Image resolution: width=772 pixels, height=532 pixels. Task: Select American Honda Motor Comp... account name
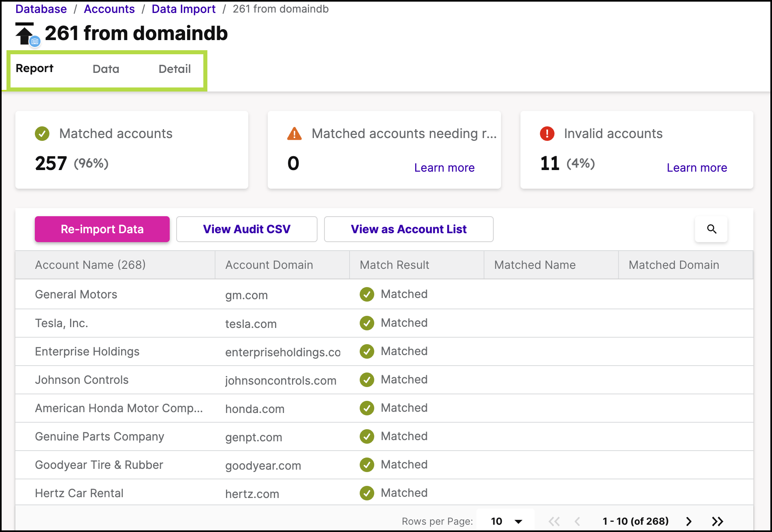[x=119, y=408]
